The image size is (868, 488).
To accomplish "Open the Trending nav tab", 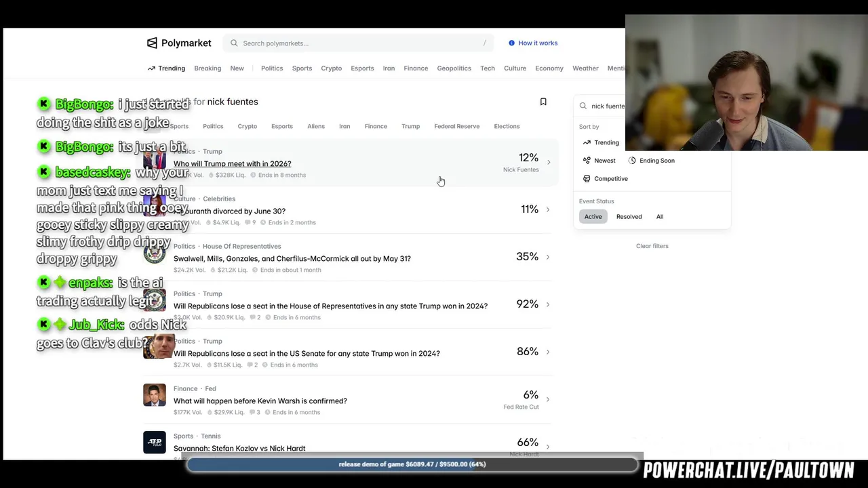I will pyautogui.click(x=167, y=68).
